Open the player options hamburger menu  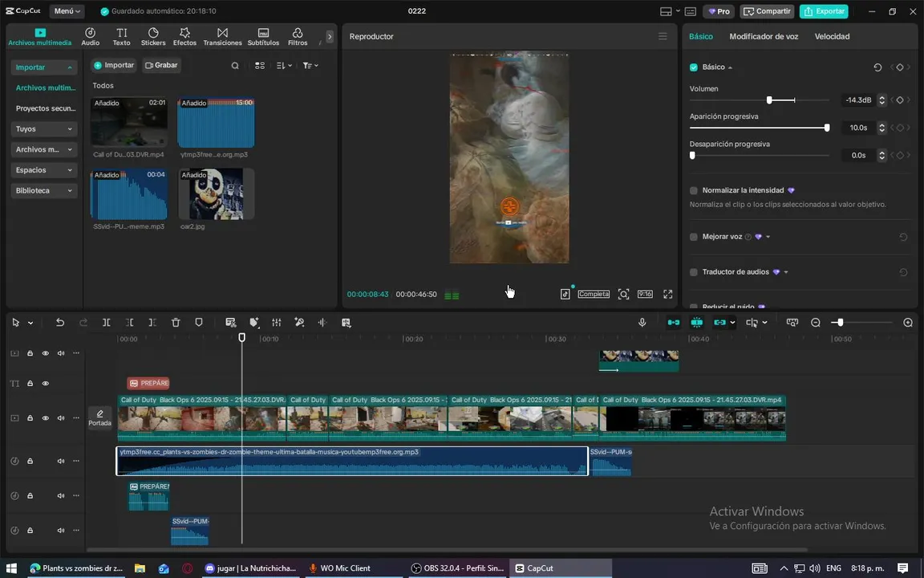pos(663,37)
